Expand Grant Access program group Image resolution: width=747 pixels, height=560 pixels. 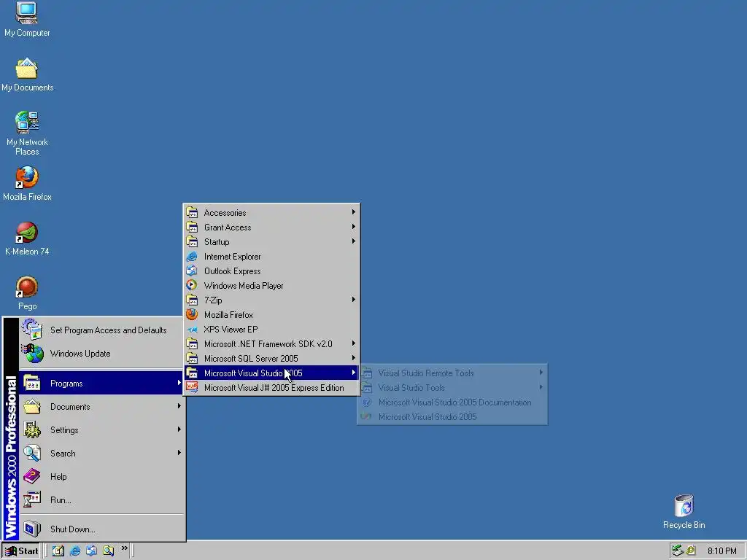pyautogui.click(x=271, y=227)
